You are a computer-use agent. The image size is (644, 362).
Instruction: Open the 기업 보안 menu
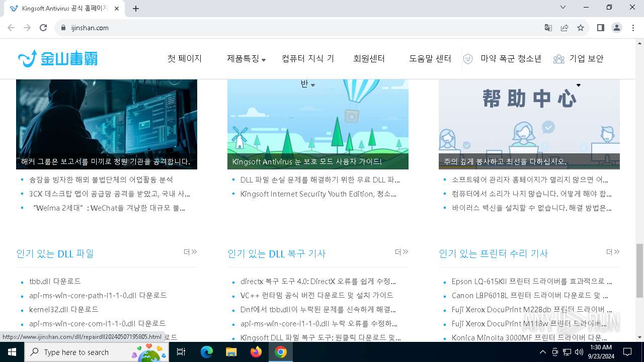586,58
